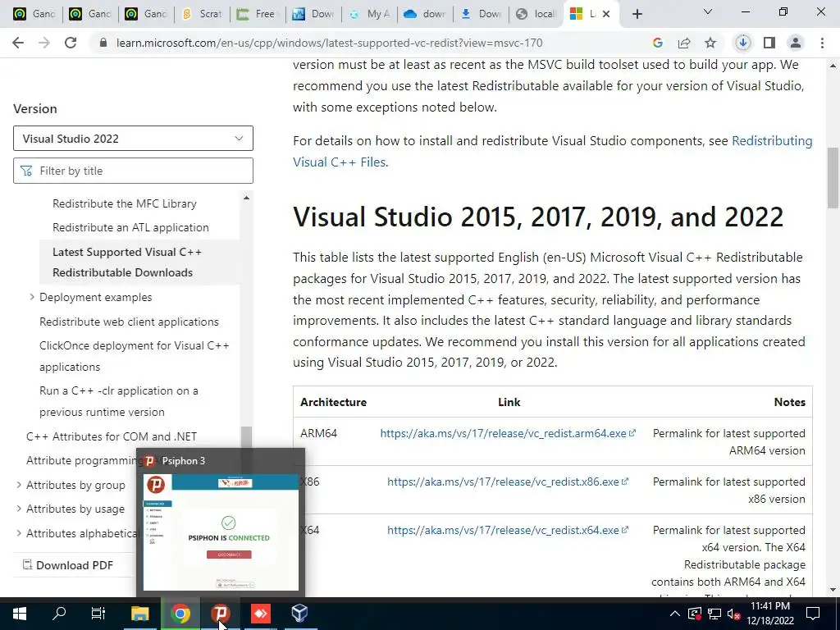Expand the Attributes alphabetical node
This screenshot has height=630, width=840.
[x=19, y=533]
